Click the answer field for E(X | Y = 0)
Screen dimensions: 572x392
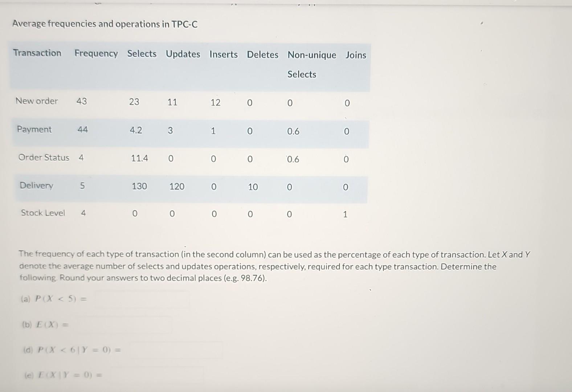156,374
